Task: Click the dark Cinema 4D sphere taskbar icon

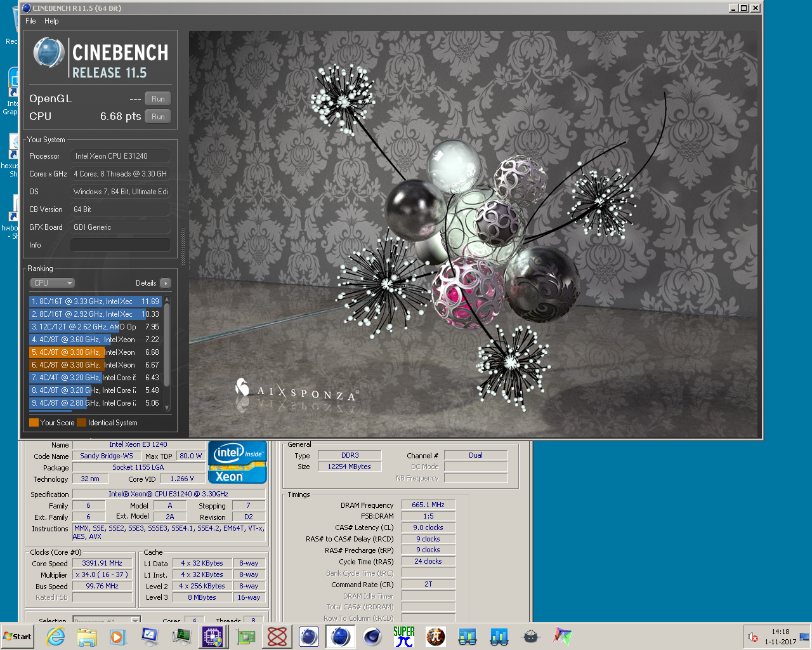Action: pyautogui.click(x=372, y=637)
